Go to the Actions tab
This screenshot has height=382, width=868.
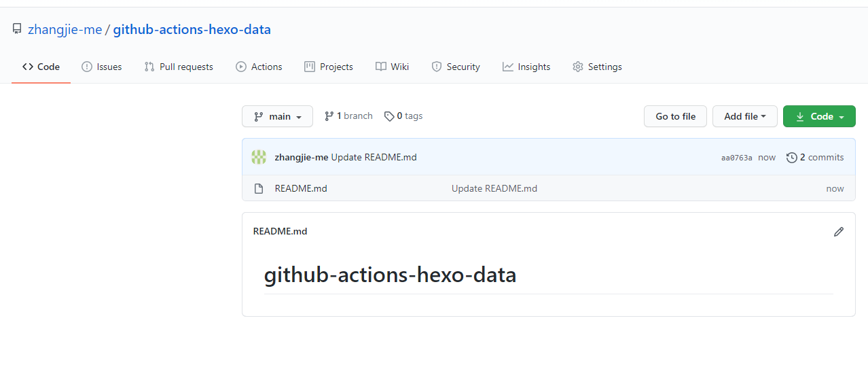click(x=259, y=67)
